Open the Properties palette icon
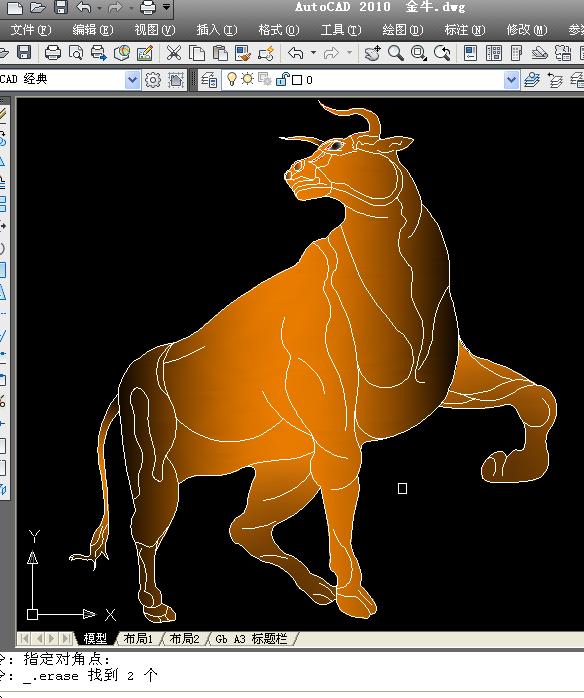 [470, 53]
